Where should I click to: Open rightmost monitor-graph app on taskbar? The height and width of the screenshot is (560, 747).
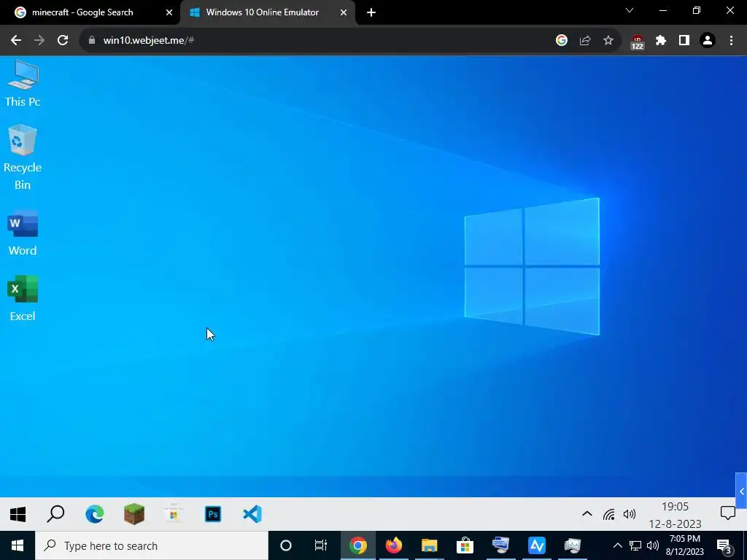pos(572,545)
